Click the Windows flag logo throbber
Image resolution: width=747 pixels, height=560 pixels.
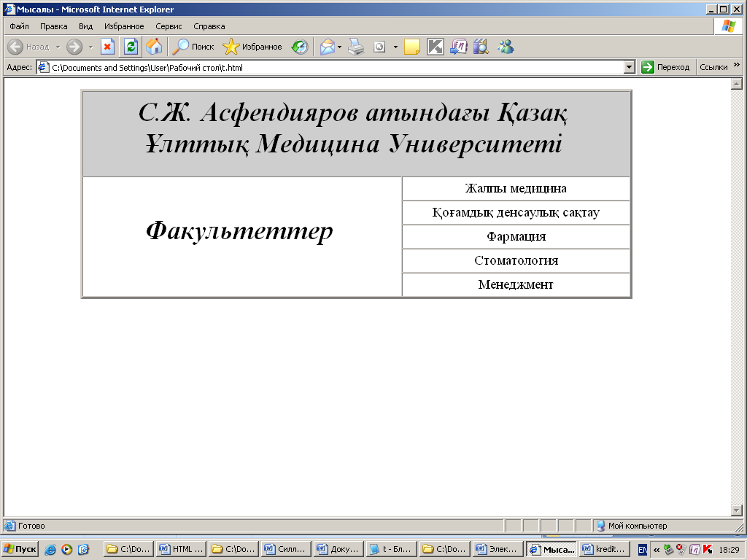point(729,26)
